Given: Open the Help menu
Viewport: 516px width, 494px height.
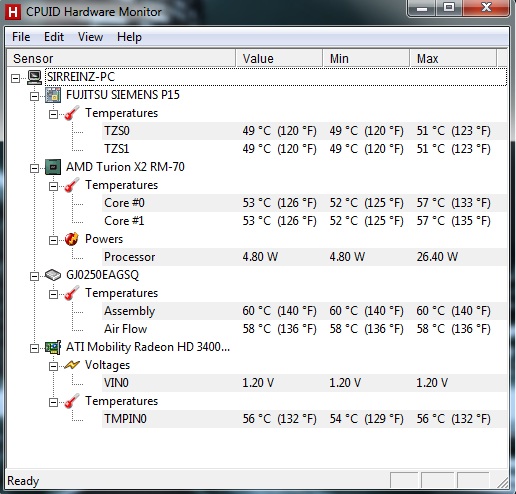Looking at the screenshot, I should pos(129,37).
